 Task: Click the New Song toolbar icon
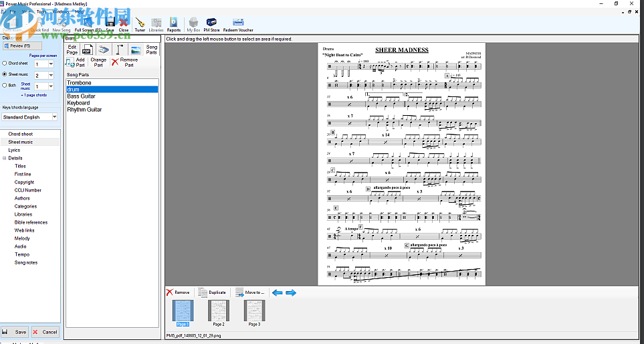pyautogui.click(x=62, y=24)
